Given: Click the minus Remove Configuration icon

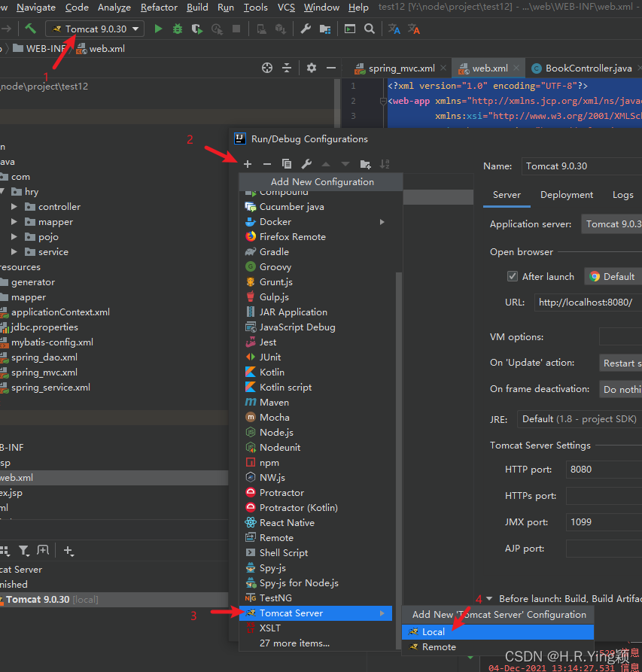Looking at the screenshot, I should [267, 164].
